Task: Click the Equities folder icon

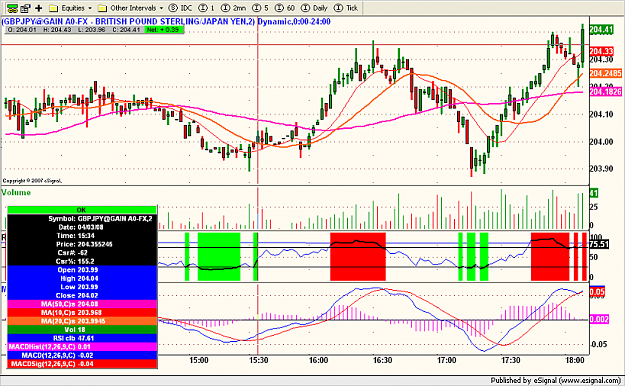Action: click(x=54, y=8)
